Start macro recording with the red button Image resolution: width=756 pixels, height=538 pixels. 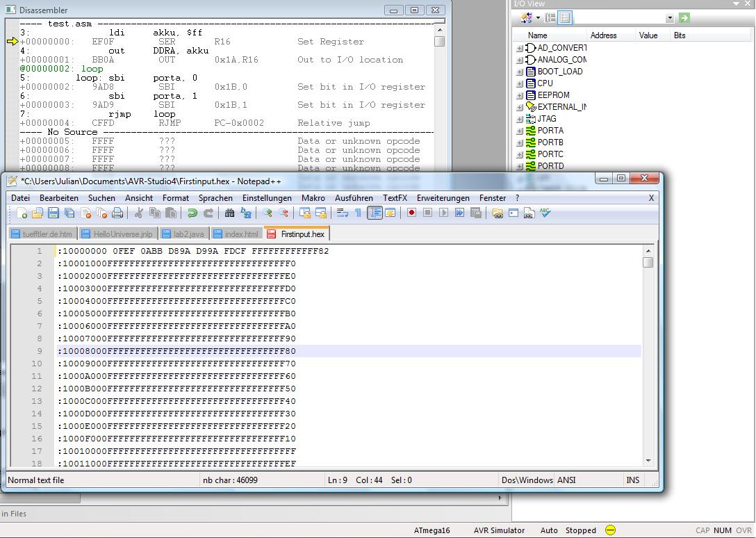click(x=411, y=213)
